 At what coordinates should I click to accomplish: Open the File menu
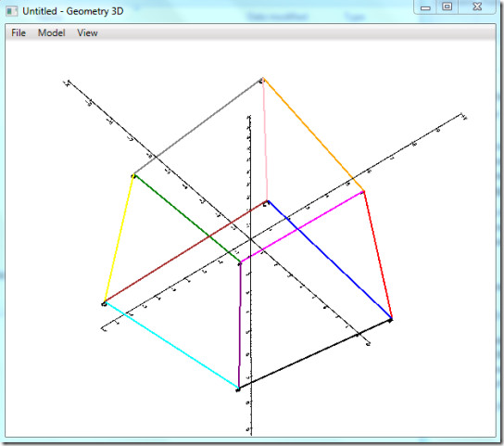point(19,32)
